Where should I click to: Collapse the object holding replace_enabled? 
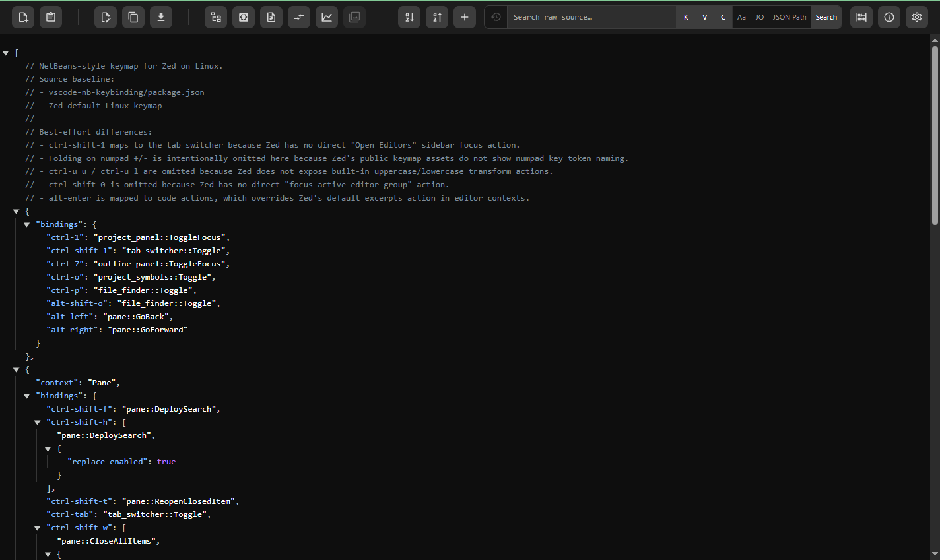48,449
